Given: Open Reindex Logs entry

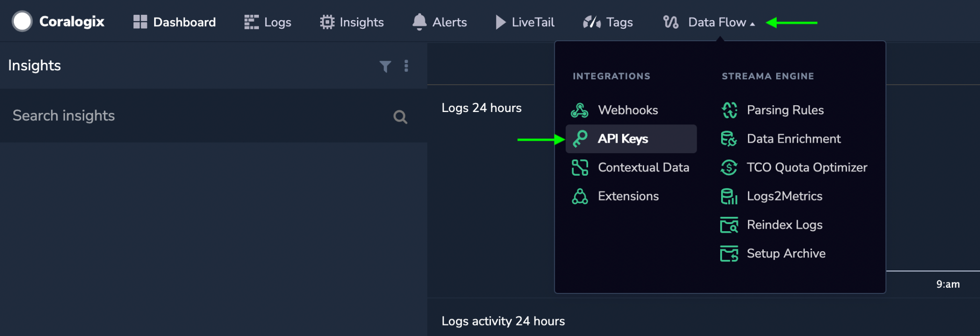Looking at the screenshot, I should (785, 225).
